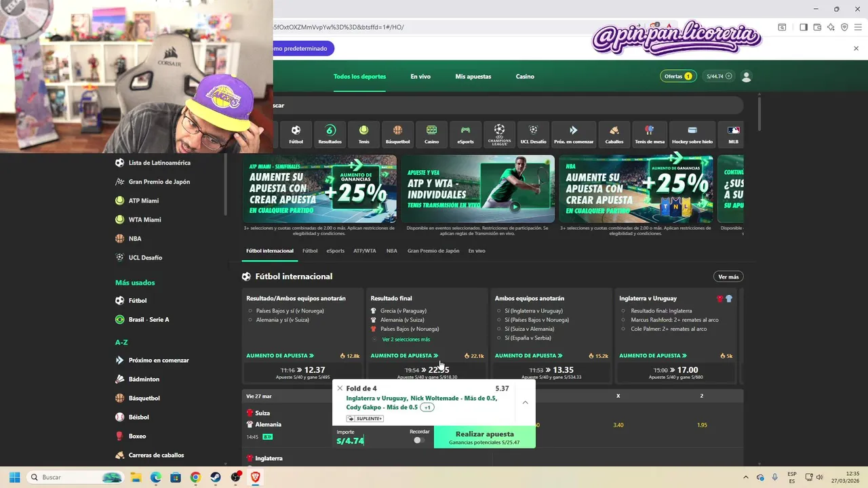Select the 3.40 draw odds for Suiza-Alemania

click(618, 425)
